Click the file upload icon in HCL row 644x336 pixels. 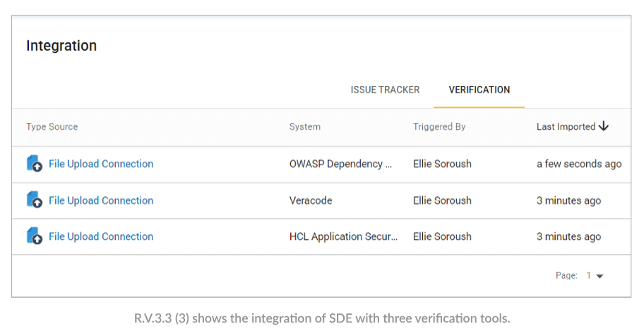35,236
